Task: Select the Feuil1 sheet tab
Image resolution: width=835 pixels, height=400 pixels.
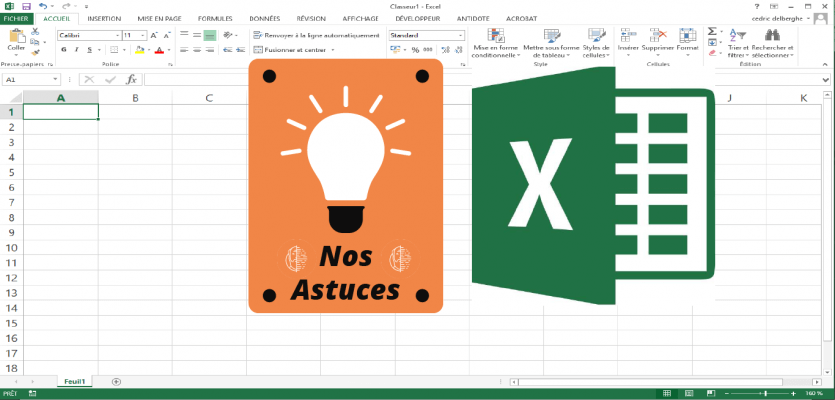Action: coord(75,381)
